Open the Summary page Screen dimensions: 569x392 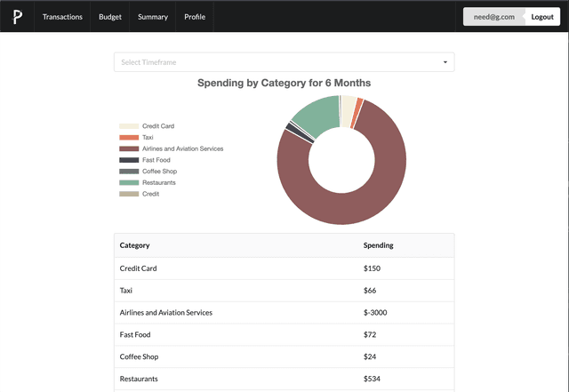[153, 17]
